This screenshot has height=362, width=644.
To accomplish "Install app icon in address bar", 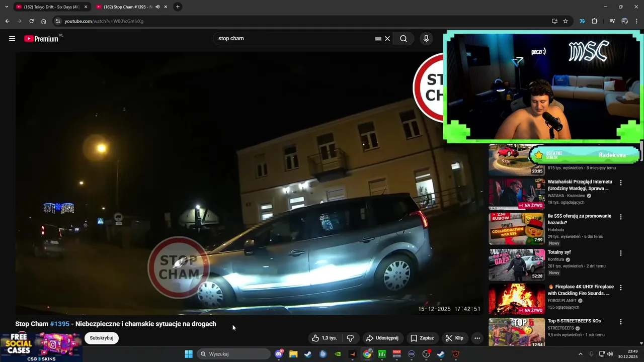I will (x=554, y=21).
